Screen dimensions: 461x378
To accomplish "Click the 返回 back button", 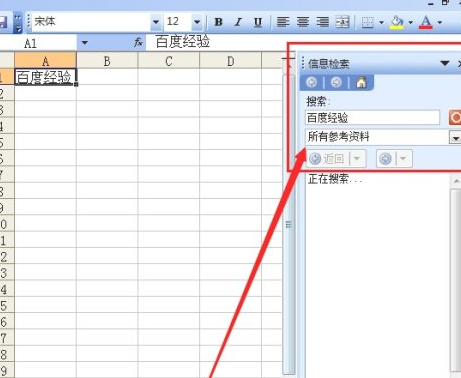I will point(328,159).
